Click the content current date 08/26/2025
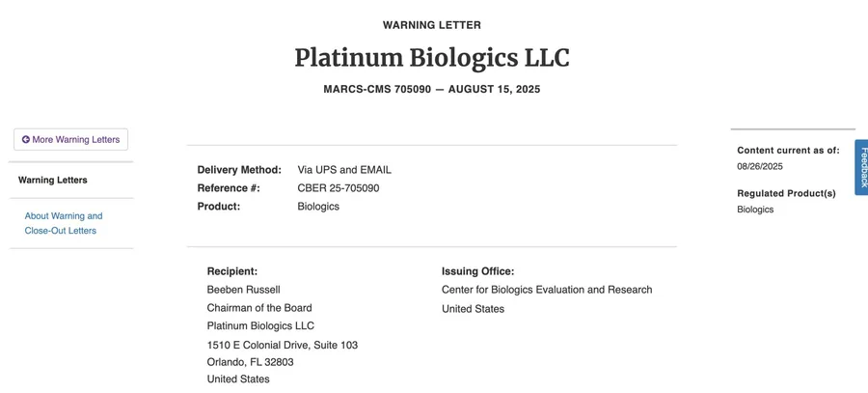The image size is (868, 393). pos(760,166)
